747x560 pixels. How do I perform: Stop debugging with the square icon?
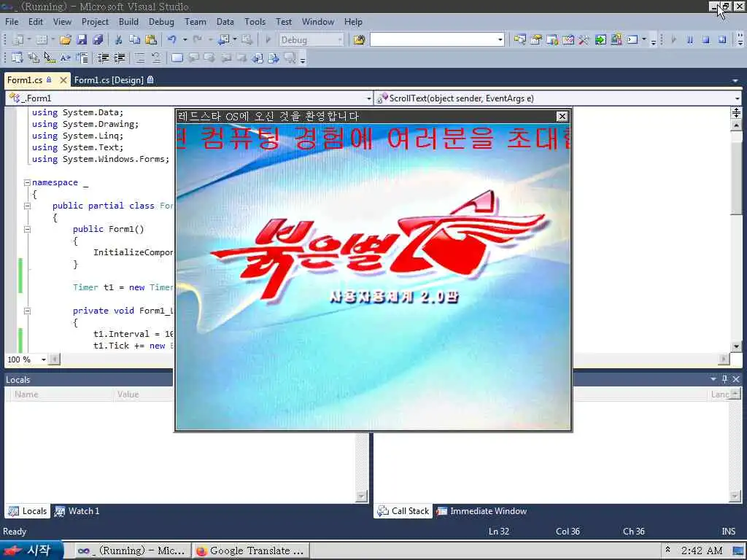coord(706,40)
